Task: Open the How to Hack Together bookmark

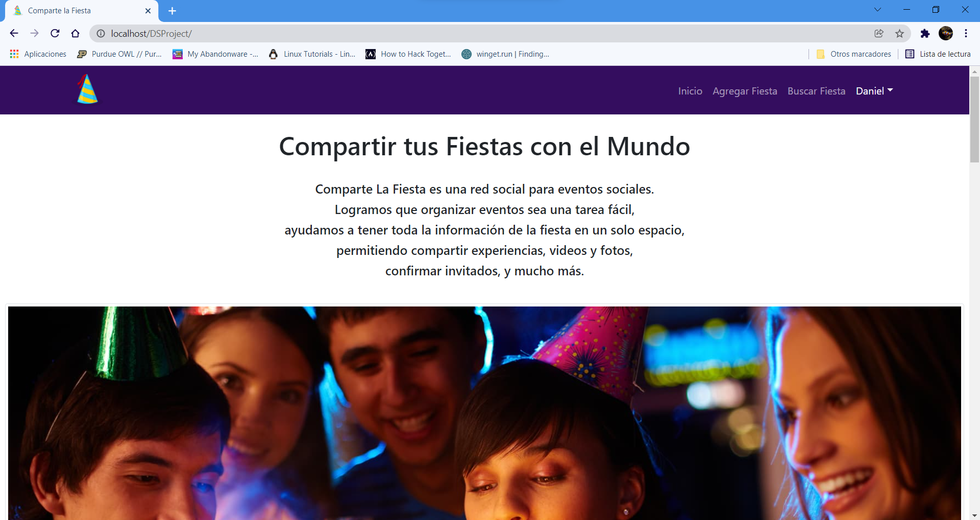Action: tap(408, 54)
